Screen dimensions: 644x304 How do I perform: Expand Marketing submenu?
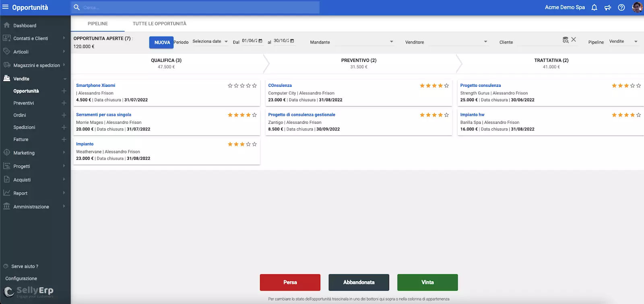pos(64,152)
